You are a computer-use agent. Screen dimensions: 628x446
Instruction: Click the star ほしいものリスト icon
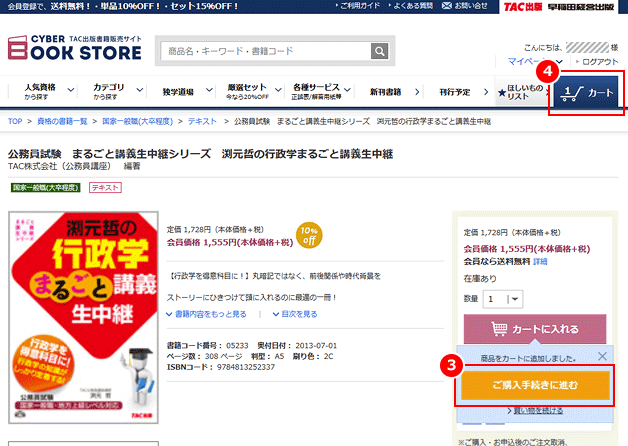pos(502,93)
